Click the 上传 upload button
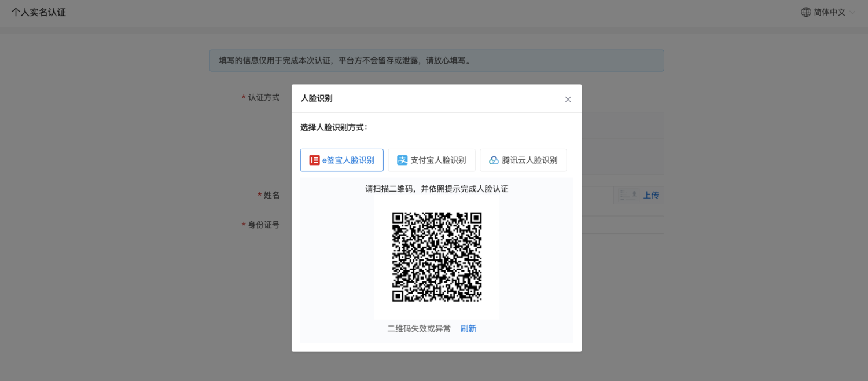Screen dimensions: 868x381 point(651,195)
